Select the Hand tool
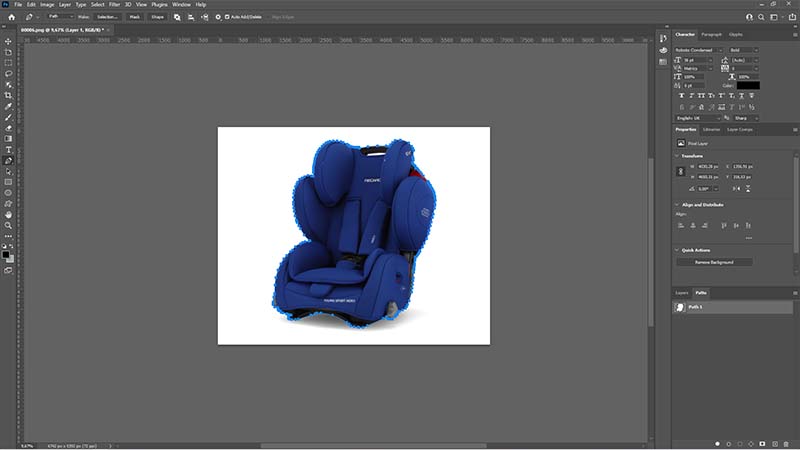The image size is (800, 450). 8,215
